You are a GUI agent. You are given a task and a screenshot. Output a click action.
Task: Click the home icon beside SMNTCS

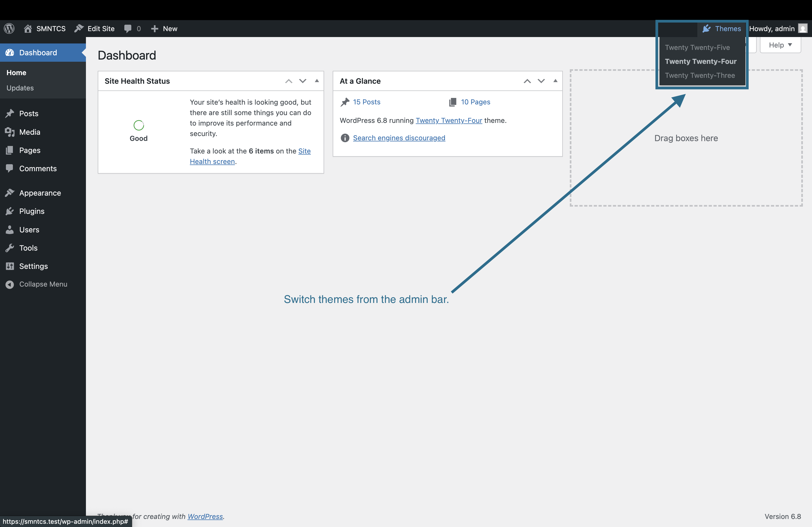point(28,29)
